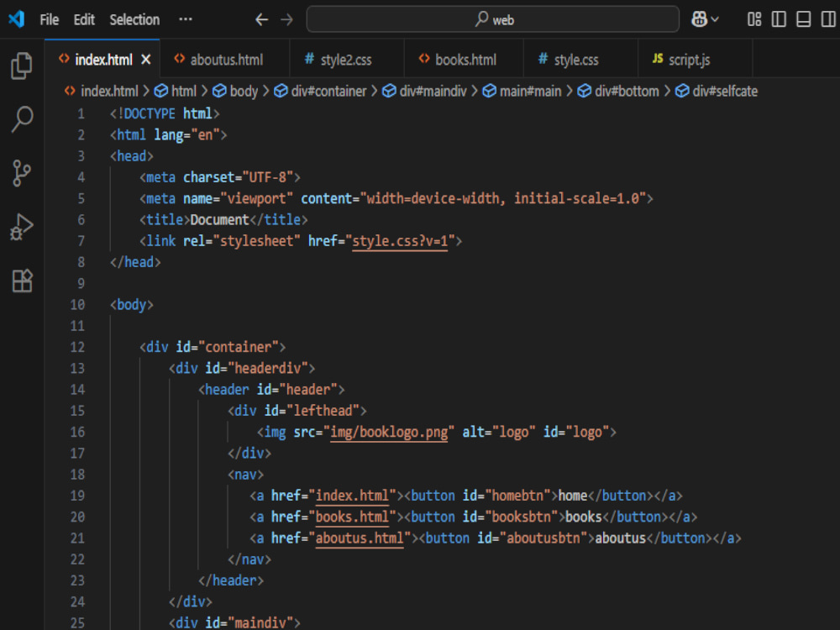Click the closing </head> tag on line 8
The height and width of the screenshot is (630, 840).
pos(135,262)
